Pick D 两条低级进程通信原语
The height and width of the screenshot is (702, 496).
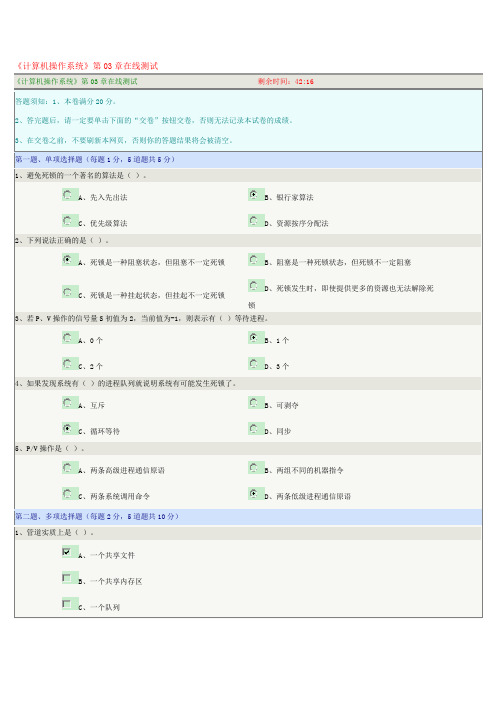pyautogui.click(x=254, y=494)
